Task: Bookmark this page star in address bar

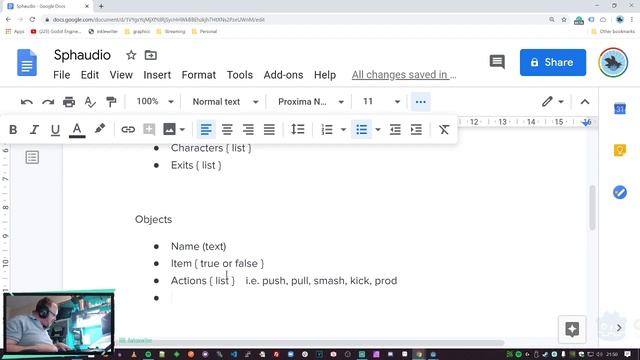Action: pos(564,19)
